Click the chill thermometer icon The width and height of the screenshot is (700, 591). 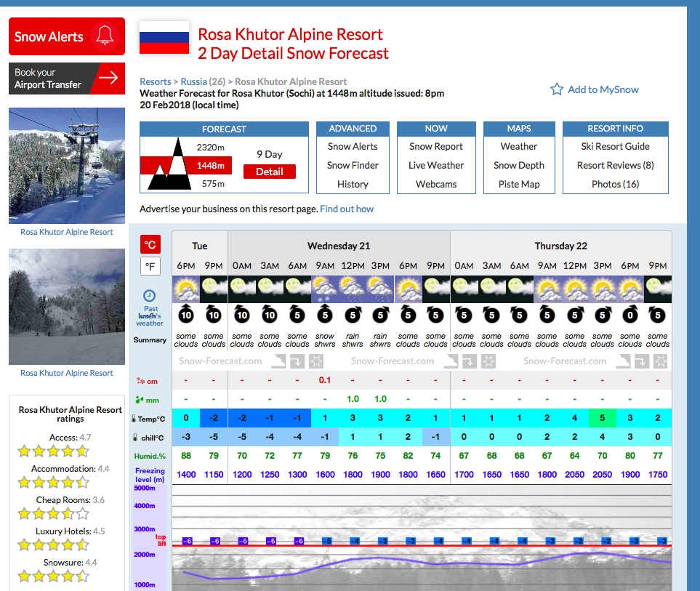coord(134,438)
